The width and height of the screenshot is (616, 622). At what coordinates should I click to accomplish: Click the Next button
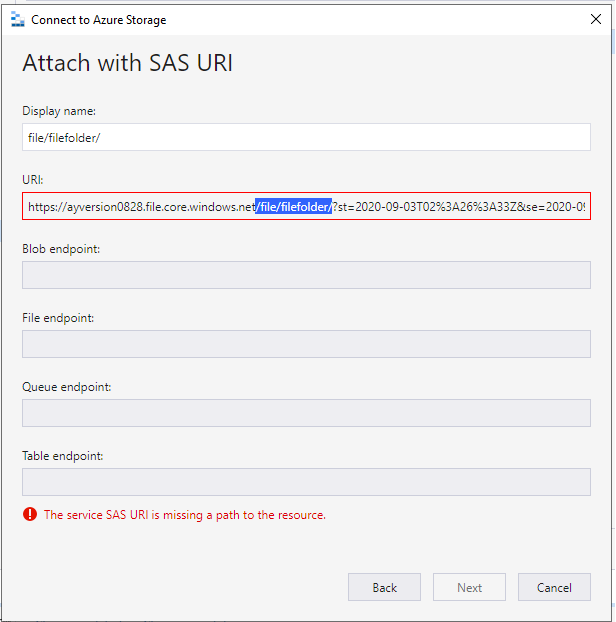pyautogui.click(x=469, y=587)
